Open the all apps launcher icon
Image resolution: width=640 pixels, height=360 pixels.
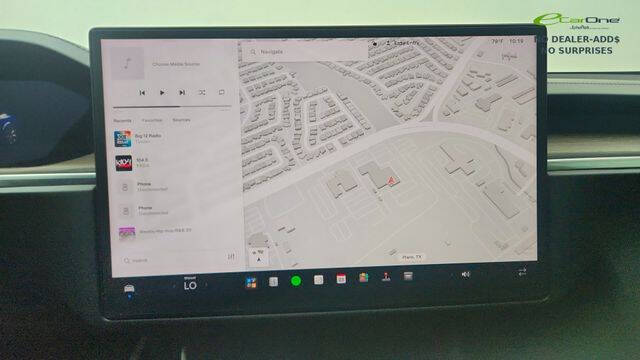(x=251, y=282)
